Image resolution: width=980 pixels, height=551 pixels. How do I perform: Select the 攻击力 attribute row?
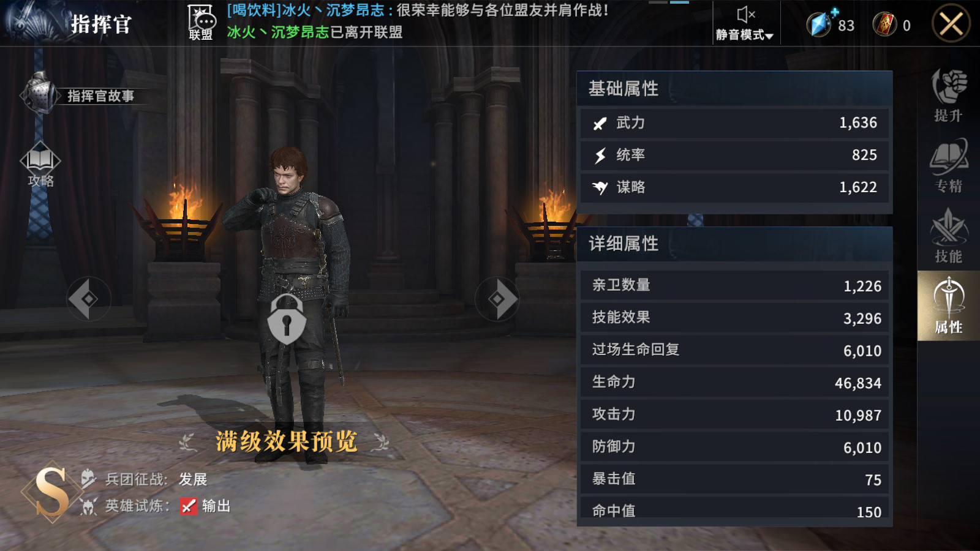734,414
